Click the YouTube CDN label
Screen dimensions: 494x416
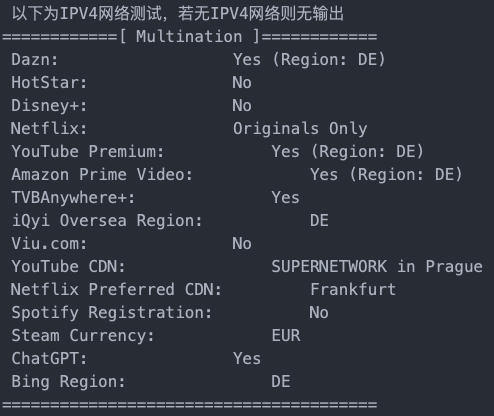coord(68,267)
